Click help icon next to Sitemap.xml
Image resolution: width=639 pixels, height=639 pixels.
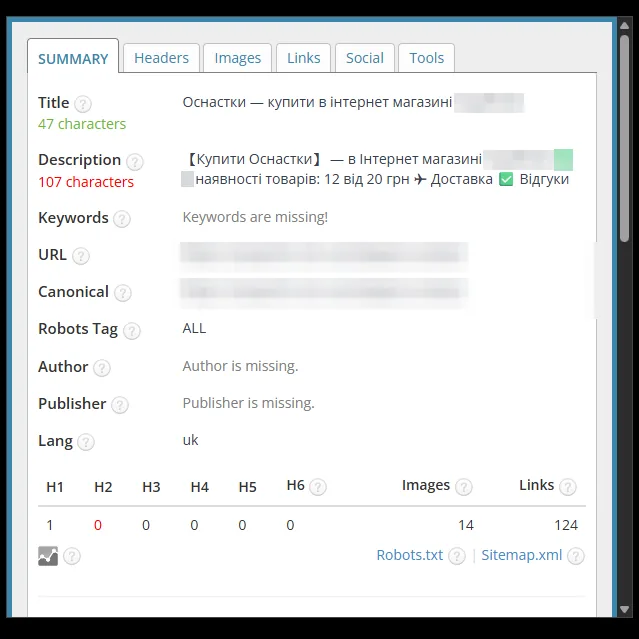[576, 556]
